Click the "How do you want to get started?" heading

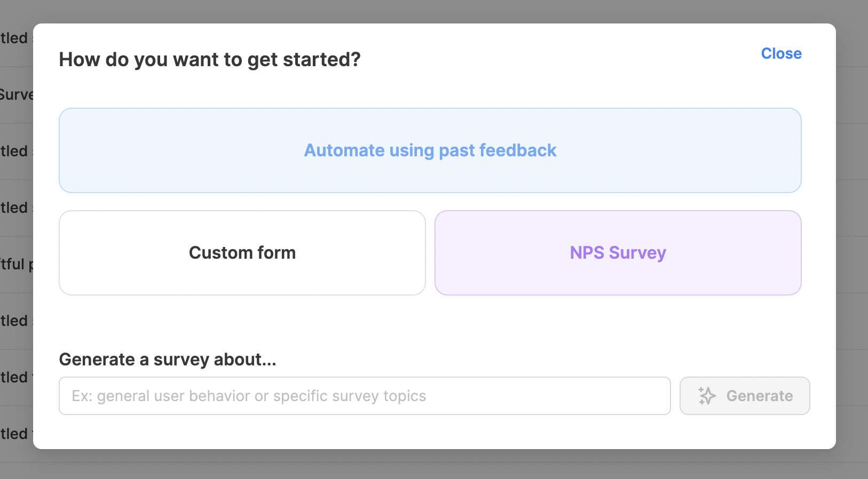coord(210,60)
